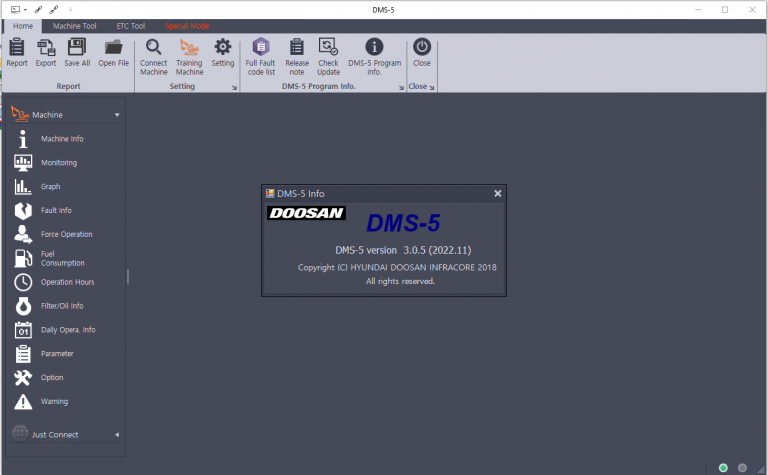The image size is (768, 475).
Task: Click the application menu icon in title bar
Action: pyautogui.click(x=16, y=9)
